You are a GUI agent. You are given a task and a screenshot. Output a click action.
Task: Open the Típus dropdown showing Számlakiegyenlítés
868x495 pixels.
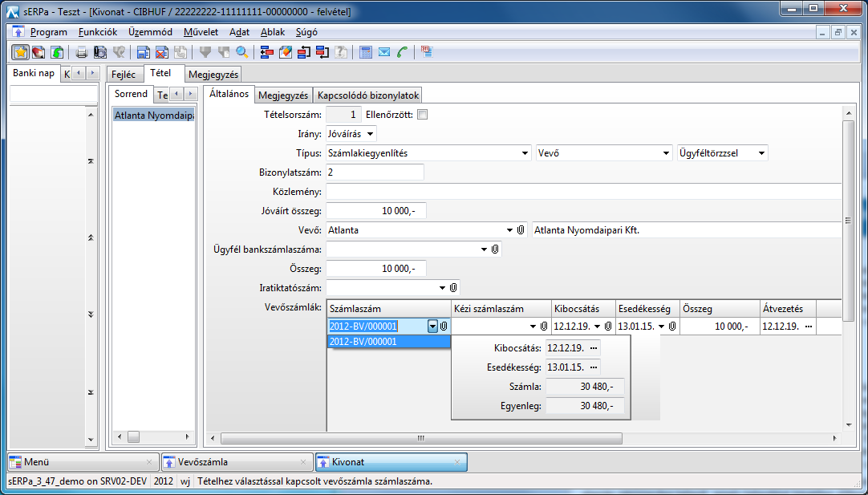(525, 153)
